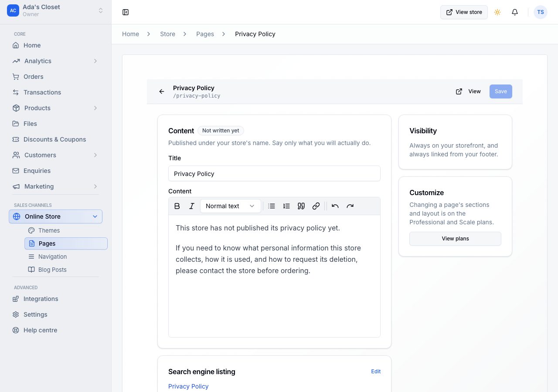The height and width of the screenshot is (392, 558).
Task: Go to Home breadcrumb
Action: click(130, 34)
